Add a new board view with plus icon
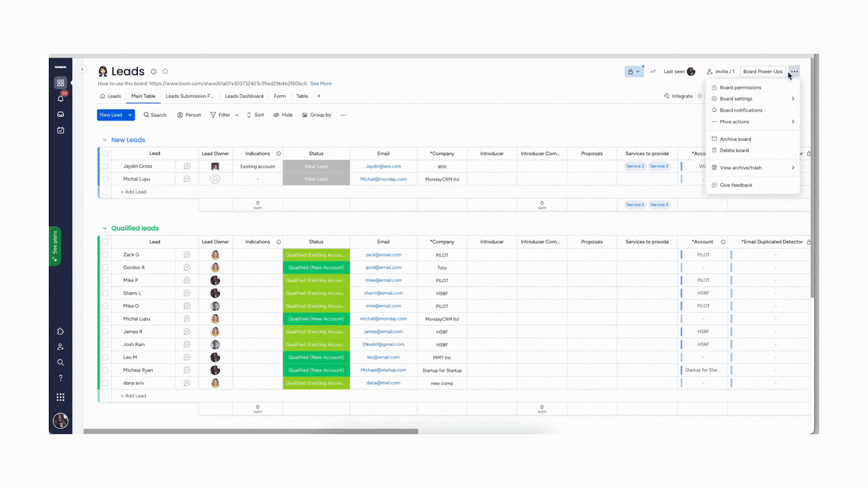The image size is (868, 488). coord(319,96)
